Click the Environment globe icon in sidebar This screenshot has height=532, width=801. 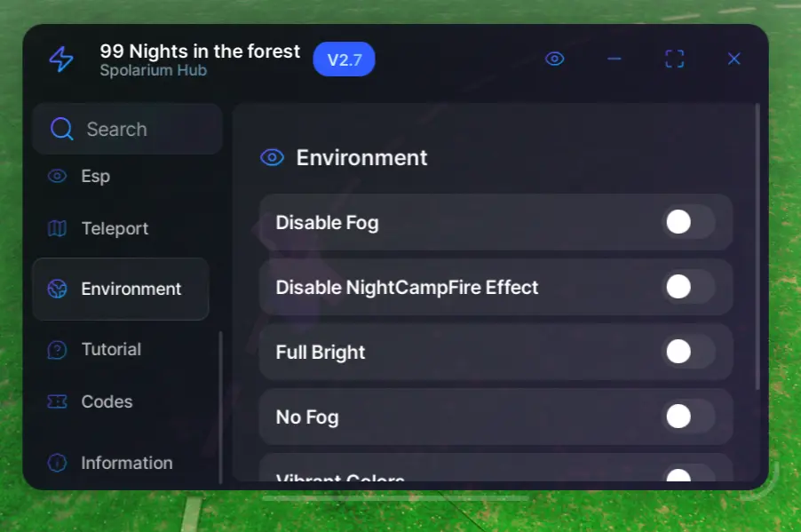(x=57, y=289)
